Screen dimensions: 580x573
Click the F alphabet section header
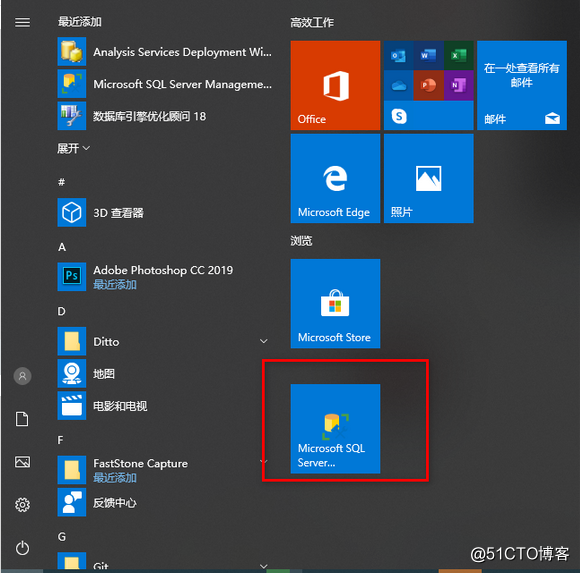tap(60, 440)
